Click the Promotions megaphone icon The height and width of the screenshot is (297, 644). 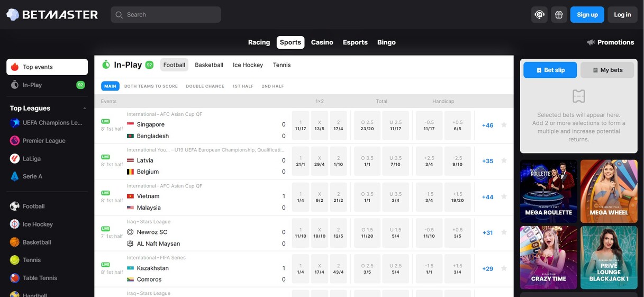(x=591, y=42)
